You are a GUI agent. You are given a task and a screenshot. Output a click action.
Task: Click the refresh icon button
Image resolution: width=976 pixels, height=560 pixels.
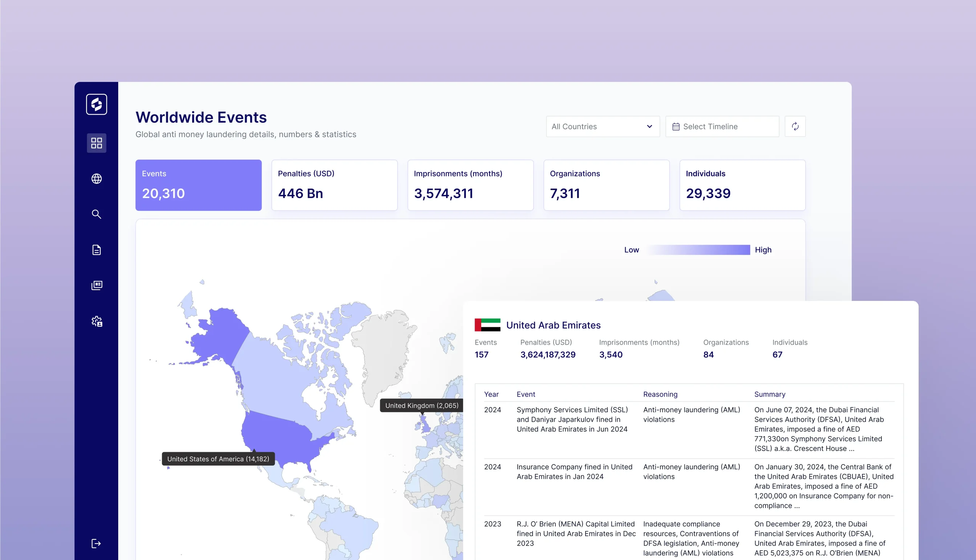pos(795,126)
